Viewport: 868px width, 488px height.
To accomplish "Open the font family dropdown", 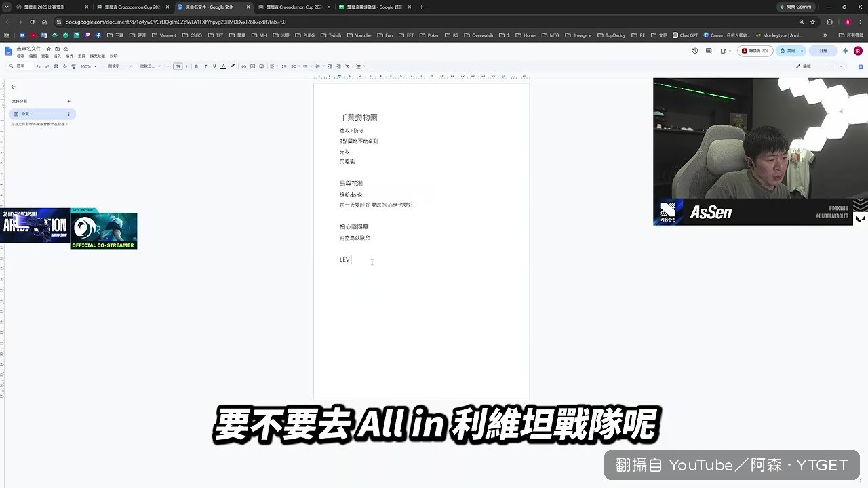I will 149,66.
